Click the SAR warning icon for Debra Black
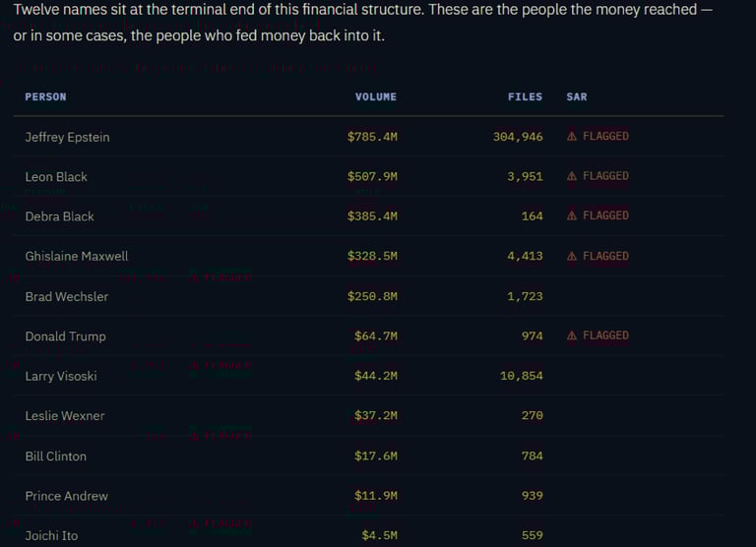Screen dimensions: 756x547 pyautogui.click(x=572, y=215)
